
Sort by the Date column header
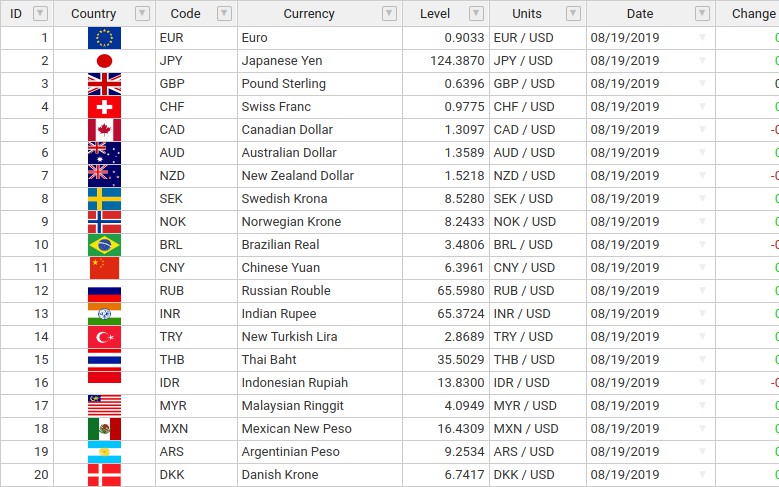click(x=640, y=14)
